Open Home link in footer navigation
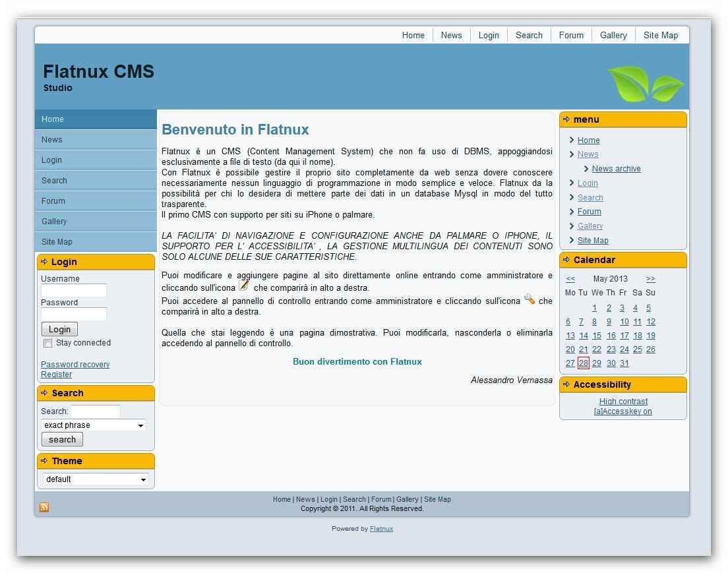728x573 pixels. tap(282, 499)
